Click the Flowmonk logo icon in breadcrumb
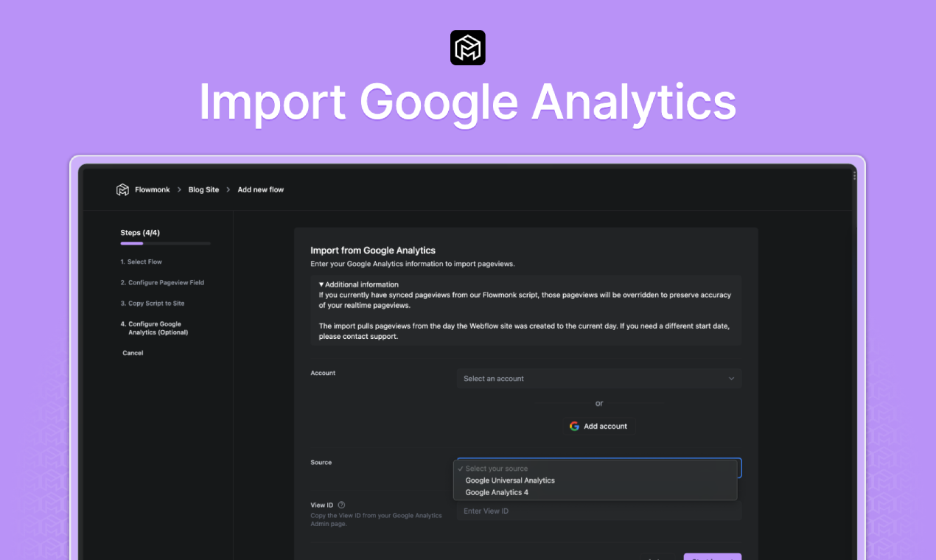This screenshot has height=560, width=936. [122, 190]
